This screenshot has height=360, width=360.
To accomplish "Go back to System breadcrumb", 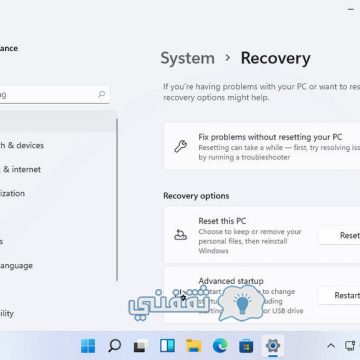I will coord(188,58).
